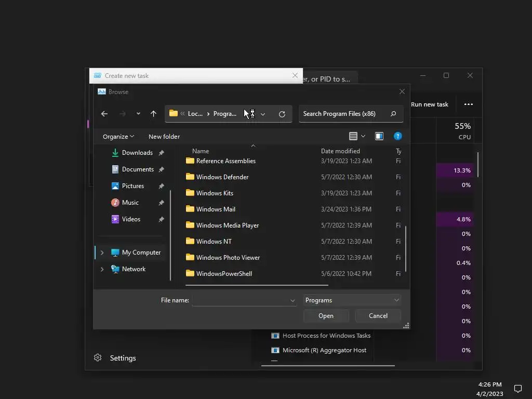Sort by the Name column header

201,151
